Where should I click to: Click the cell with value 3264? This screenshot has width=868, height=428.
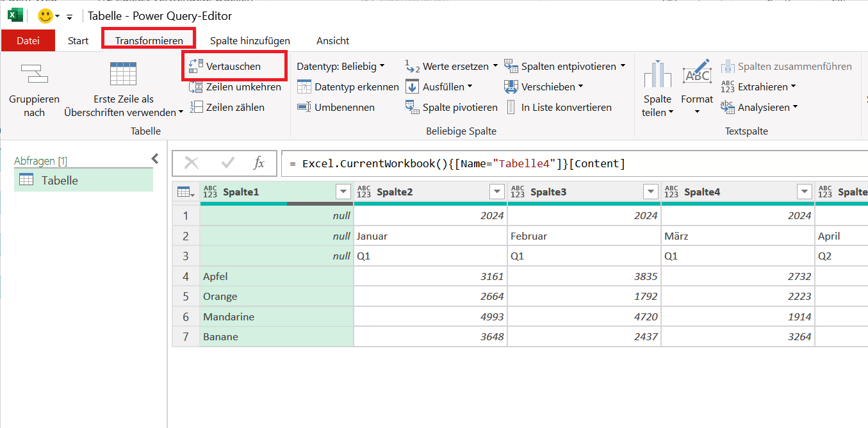pos(738,336)
